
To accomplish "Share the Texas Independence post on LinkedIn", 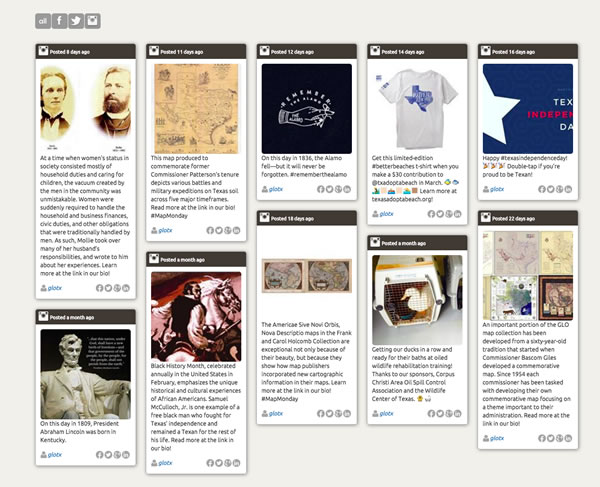I will point(568,189).
